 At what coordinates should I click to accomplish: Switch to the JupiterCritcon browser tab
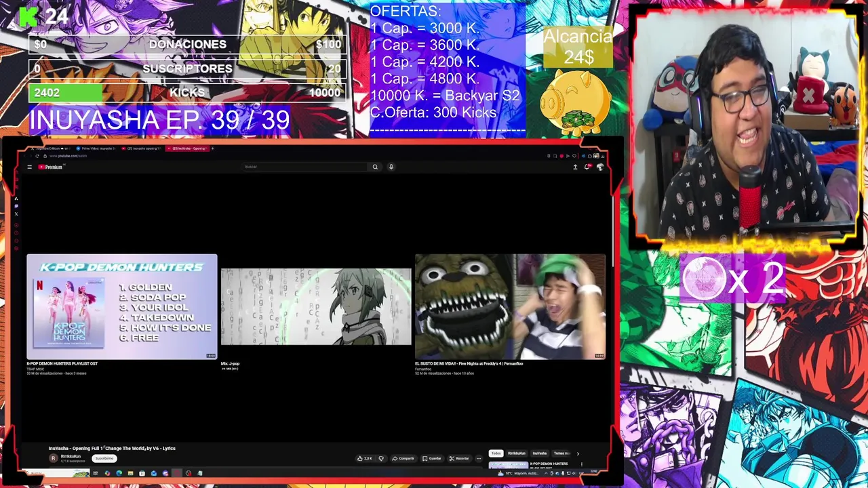point(50,148)
